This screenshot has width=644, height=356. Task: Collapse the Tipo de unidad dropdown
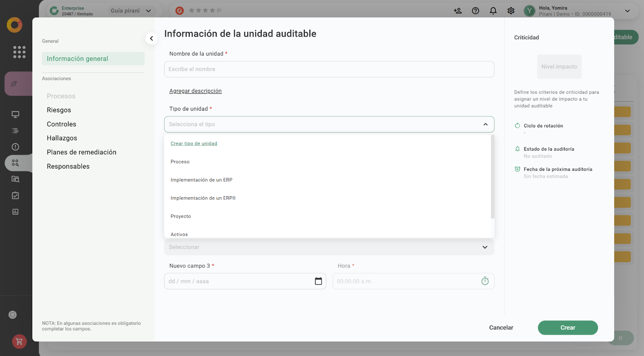click(485, 124)
